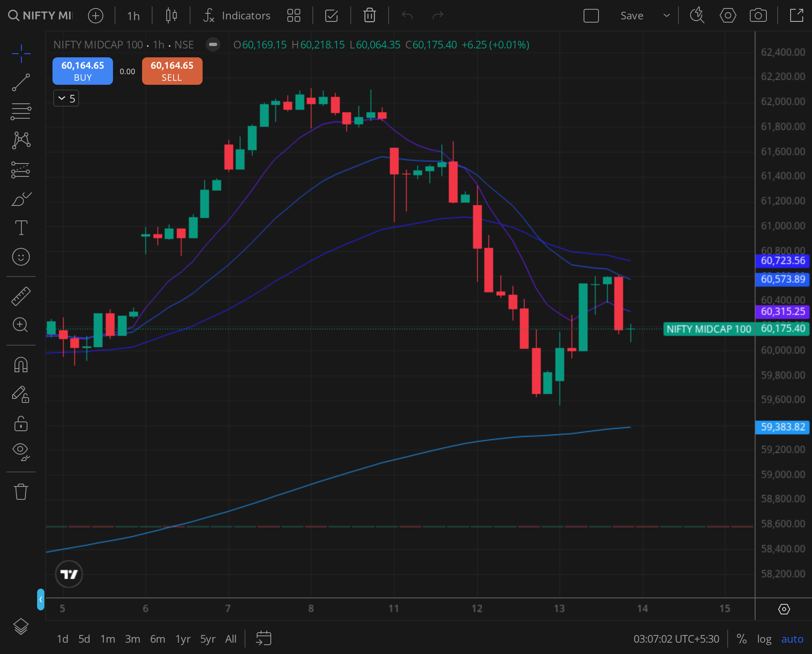Click the 60,723.56 moving average label

[x=783, y=261]
